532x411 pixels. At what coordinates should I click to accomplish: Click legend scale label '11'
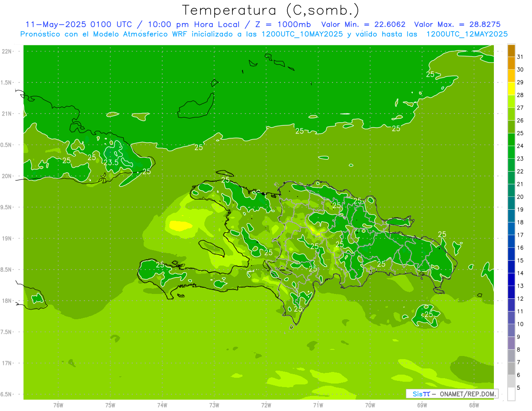[520, 311]
